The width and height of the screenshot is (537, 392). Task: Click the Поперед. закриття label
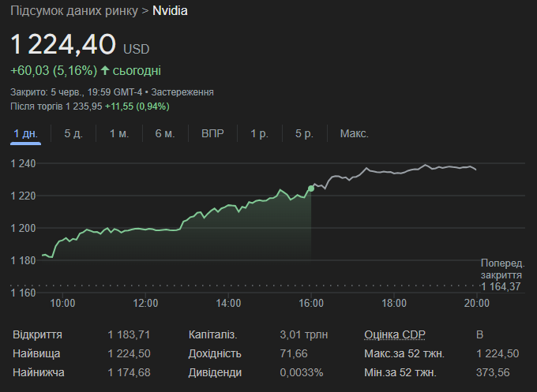click(x=501, y=269)
